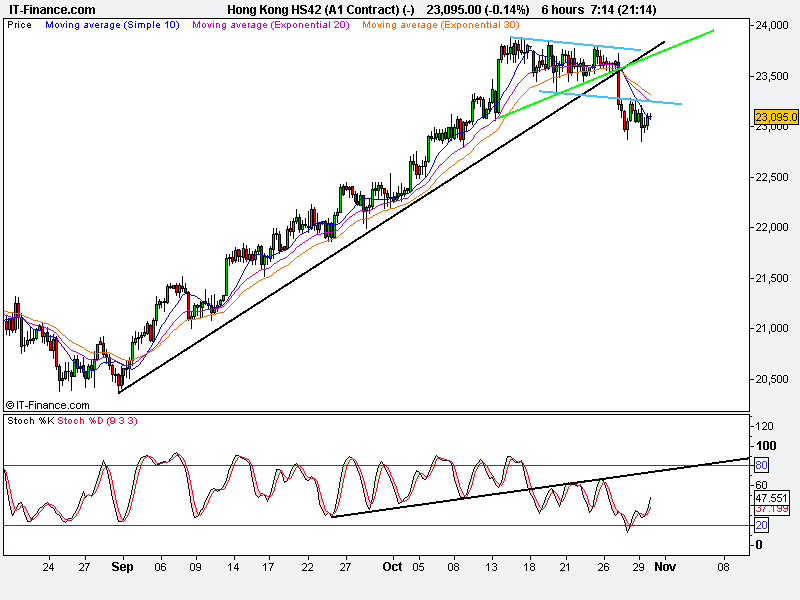The width and height of the screenshot is (800, 600).
Task: Click the boxed 80 overbought level label
Action: pos(762,465)
